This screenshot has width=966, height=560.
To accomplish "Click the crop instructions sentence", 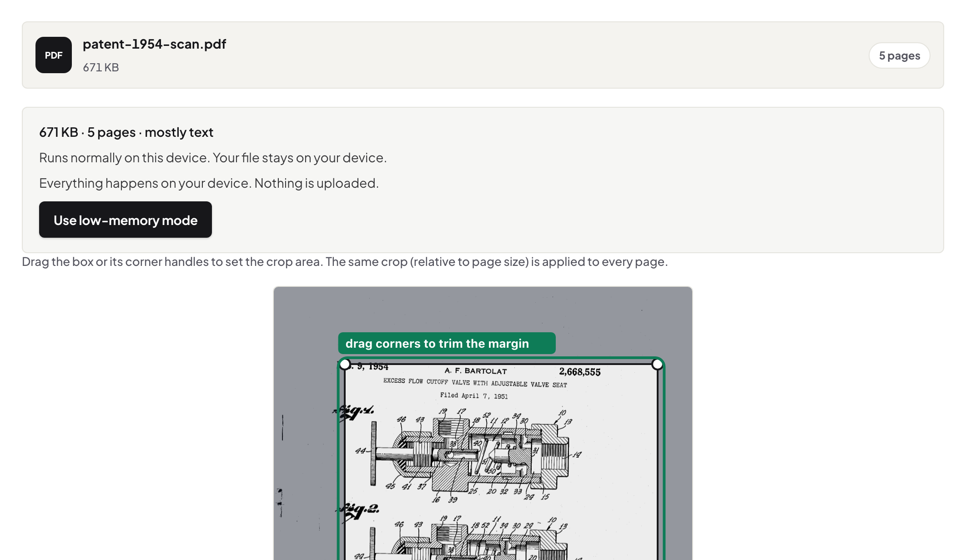I will (x=345, y=262).
